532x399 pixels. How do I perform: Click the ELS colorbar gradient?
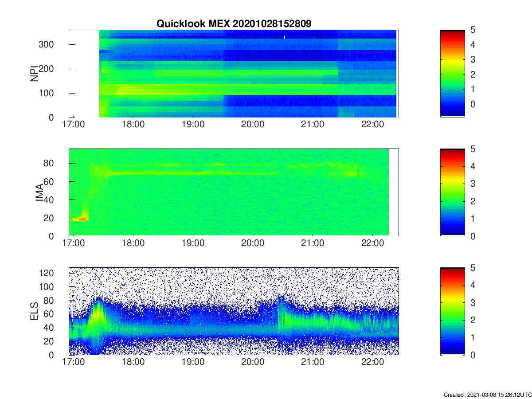[452, 311]
